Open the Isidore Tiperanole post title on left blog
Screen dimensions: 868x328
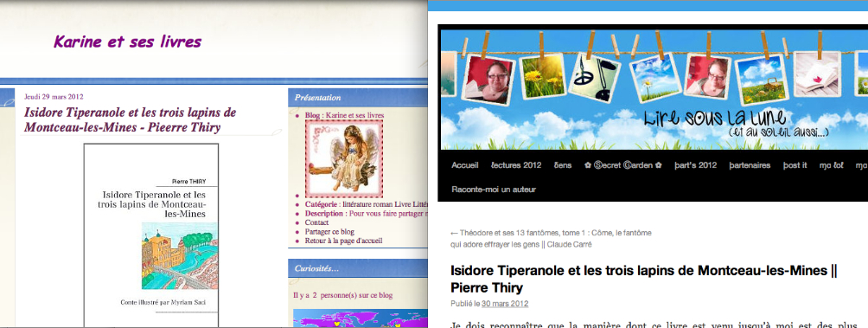pos(130,119)
